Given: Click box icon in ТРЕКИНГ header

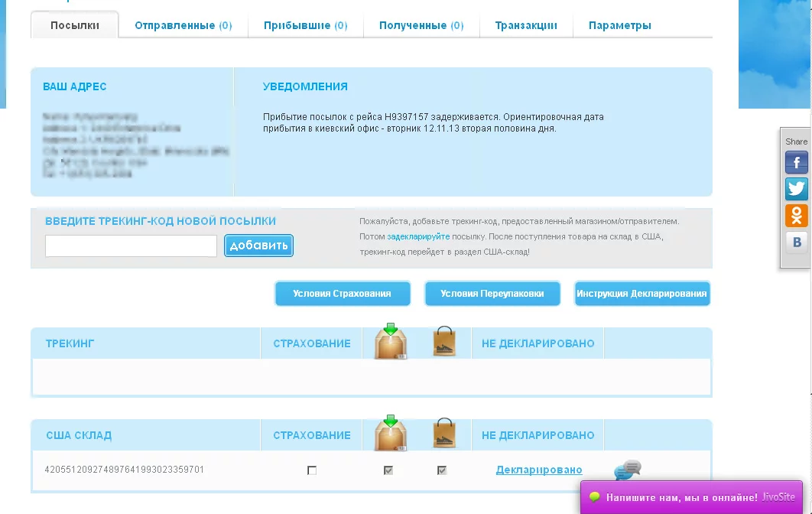Looking at the screenshot, I should (391, 341).
